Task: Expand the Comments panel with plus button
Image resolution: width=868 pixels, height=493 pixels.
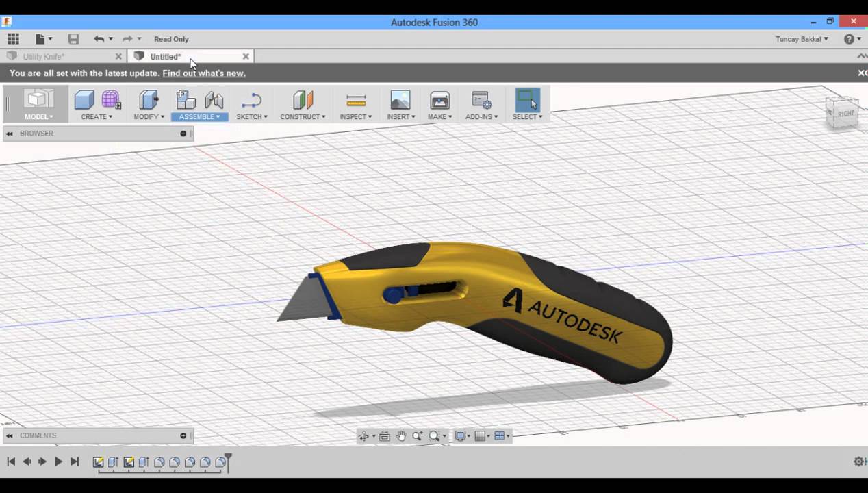Action: pyautogui.click(x=183, y=435)
